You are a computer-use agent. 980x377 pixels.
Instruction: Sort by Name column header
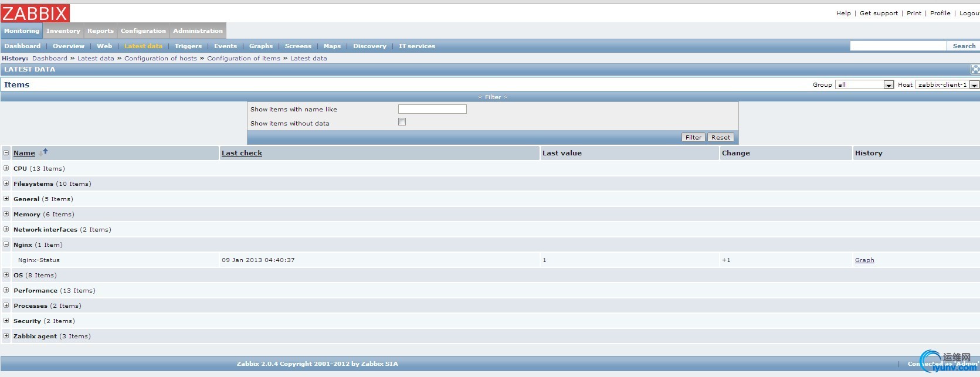(24, 152)
